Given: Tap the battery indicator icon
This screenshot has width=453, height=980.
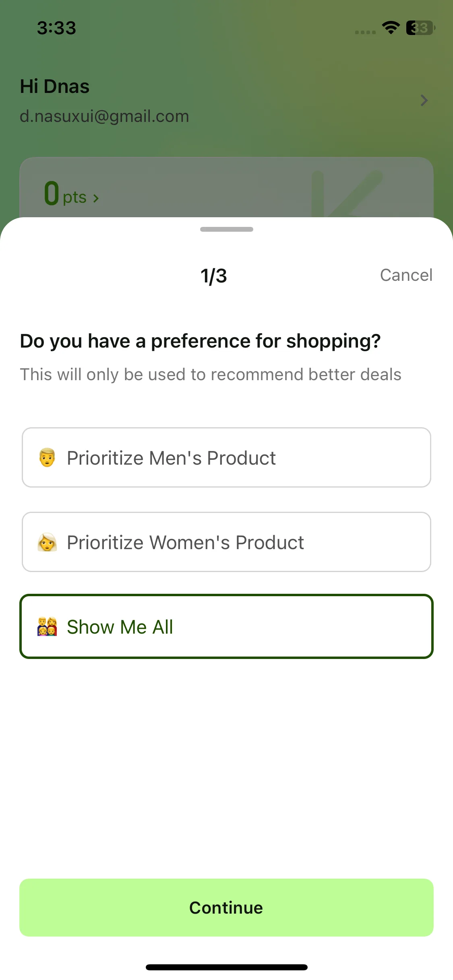Looking at the screenshot, I should pos(420,28).
